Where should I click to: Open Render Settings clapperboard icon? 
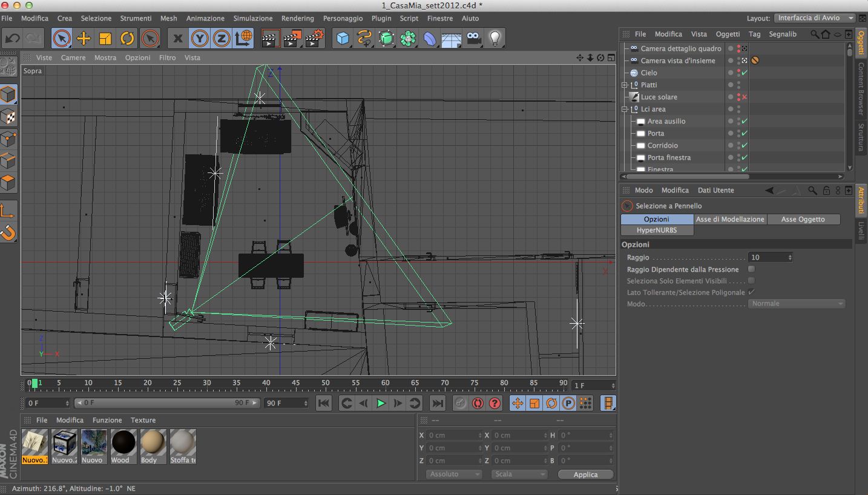[x=314, y=39]
